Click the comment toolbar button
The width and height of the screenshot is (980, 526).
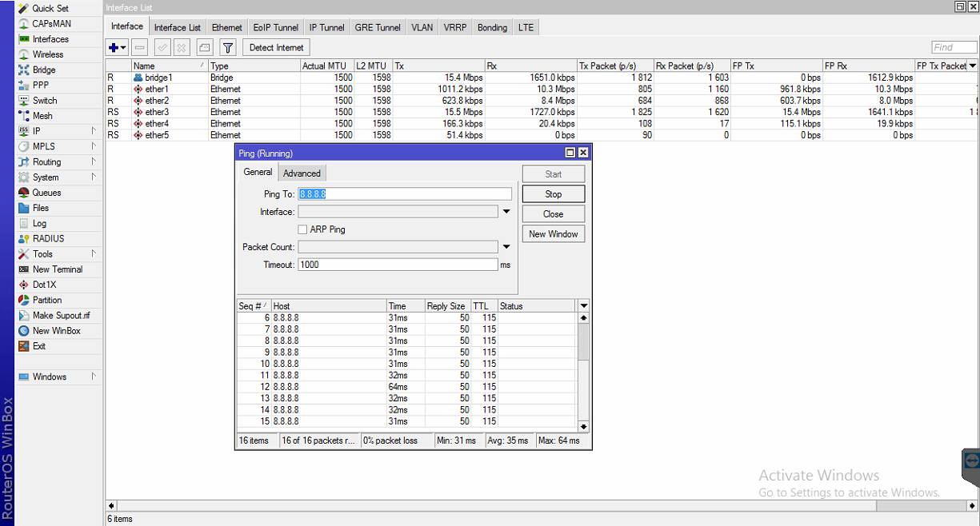tap(205, 48)
